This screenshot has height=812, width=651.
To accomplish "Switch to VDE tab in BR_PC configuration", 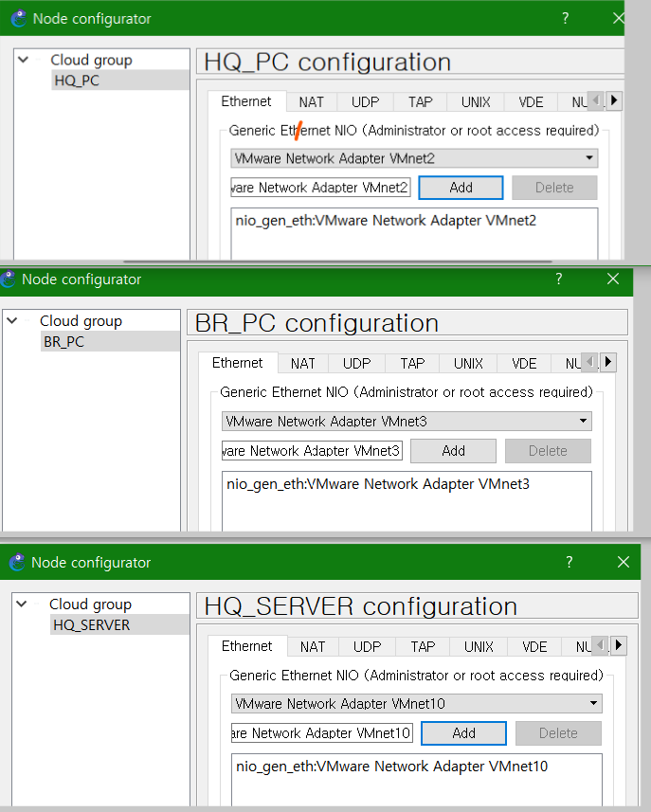I will click(x=524, y=364).
